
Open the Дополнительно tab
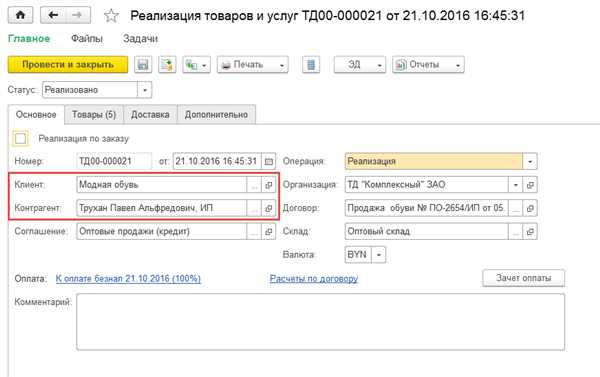point(216,114)
